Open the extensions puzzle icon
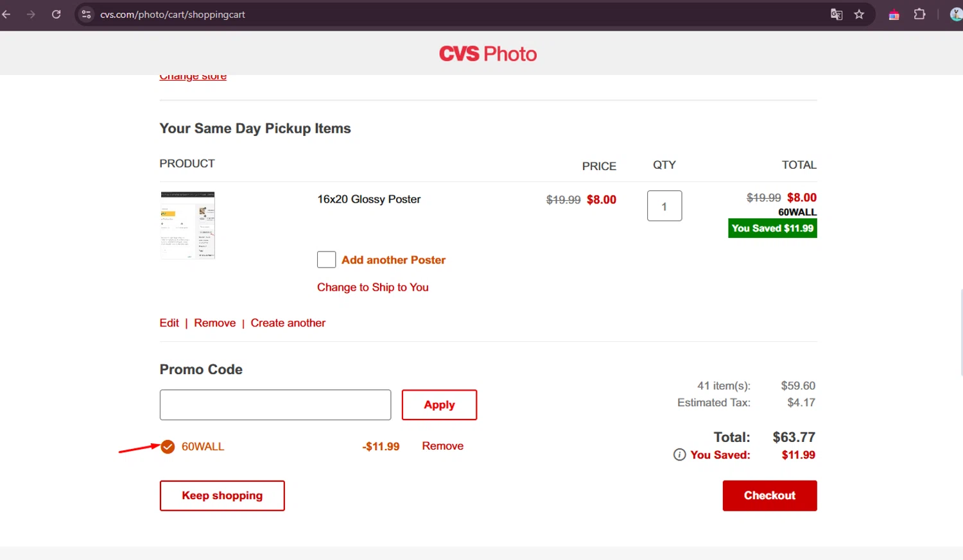Image resolution: width=963 pixels, height=560 pixels. [919, 14]
